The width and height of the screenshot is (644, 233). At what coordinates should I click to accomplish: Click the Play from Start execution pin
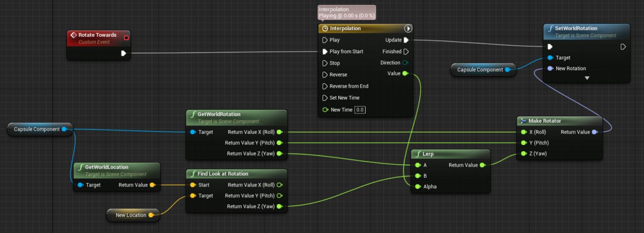[x=325, y=52]
